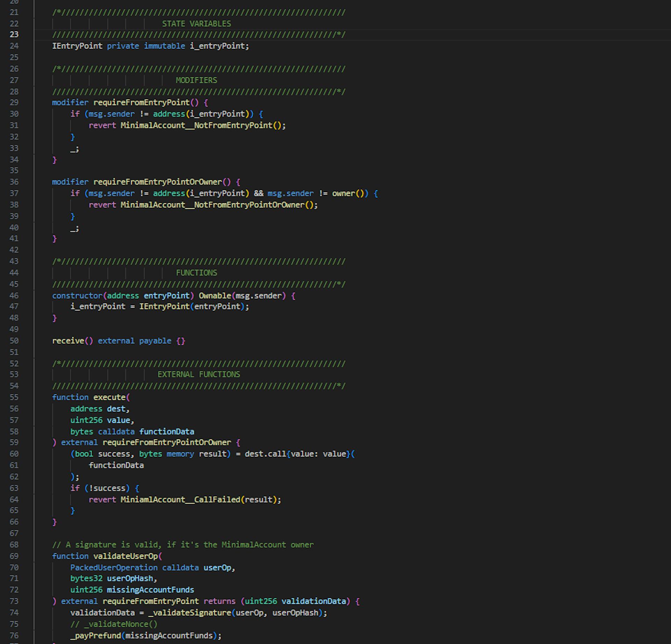This screenshot has height=644, width=671.
Task: Click the i_entryPoint variable on line 24
Action: 217,46
